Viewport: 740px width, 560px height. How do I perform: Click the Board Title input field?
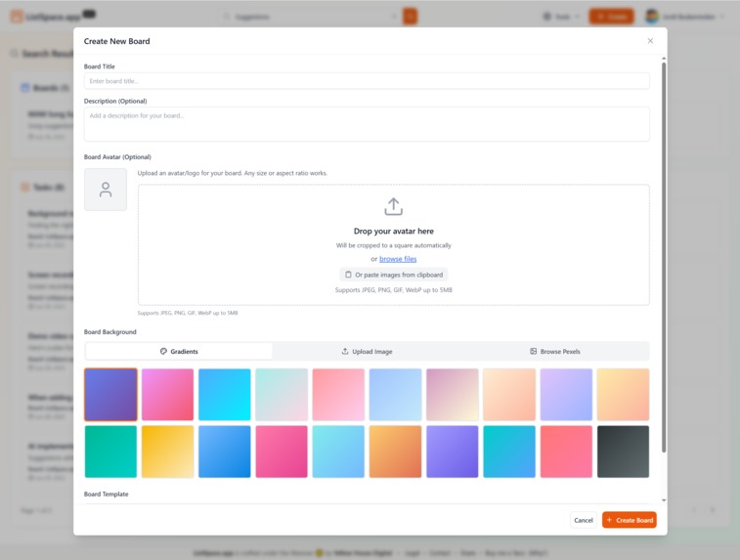tap(367, 81)
